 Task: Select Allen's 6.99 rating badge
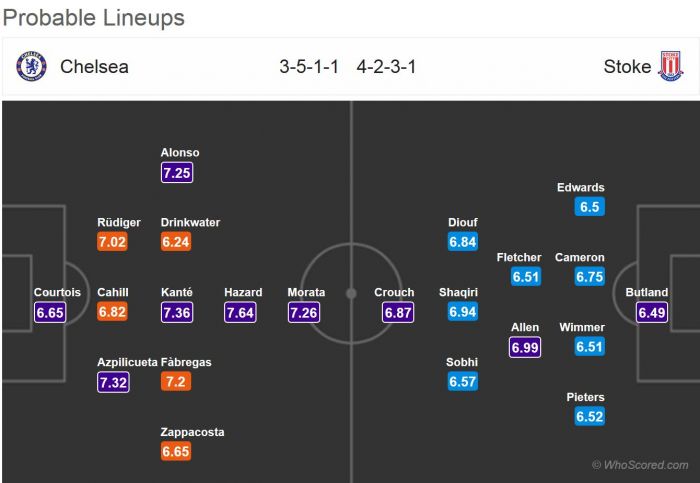pyautogui.click(x=525, y=347)
